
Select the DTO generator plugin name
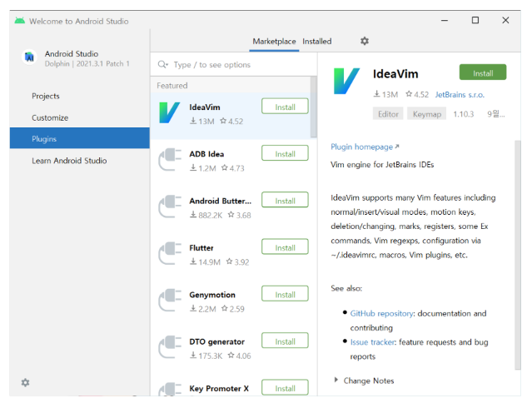216,342
